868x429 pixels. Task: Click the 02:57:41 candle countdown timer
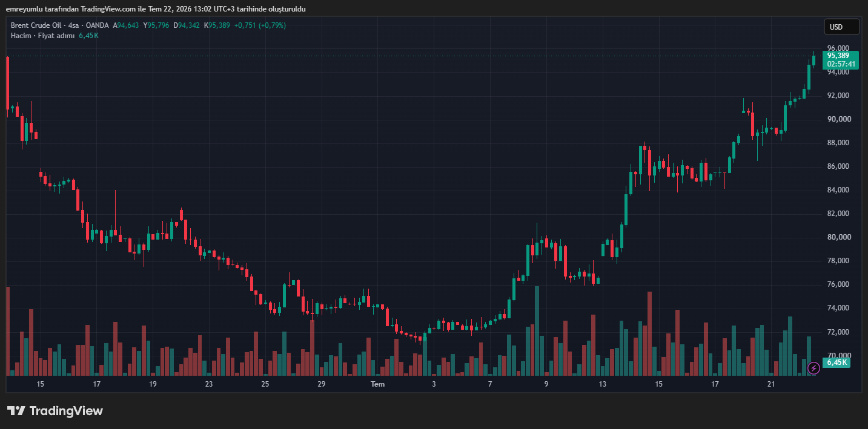pos(842,64)
